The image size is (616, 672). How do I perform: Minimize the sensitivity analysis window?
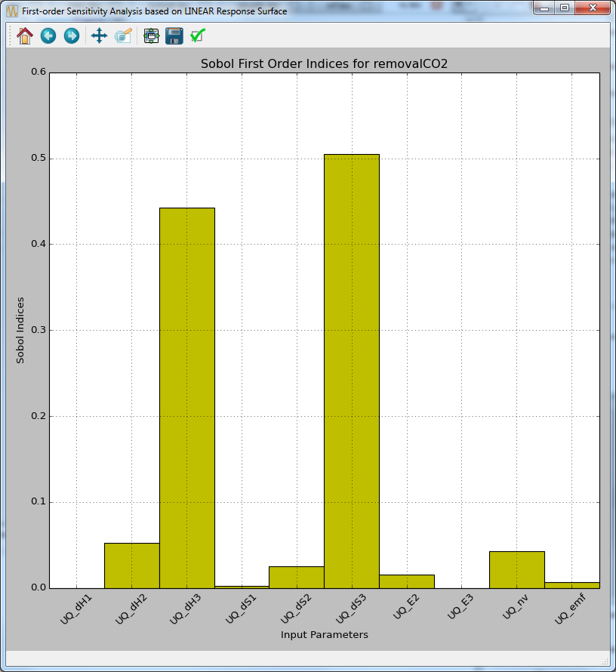pos(543,8)
